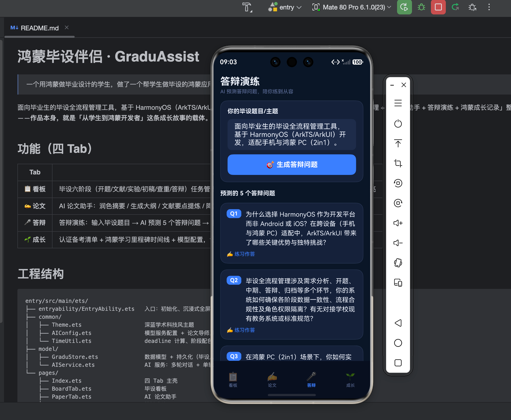This screenshot has height=420, width=511.
Task: Minimize the emulator control panel
Action: 392,85
